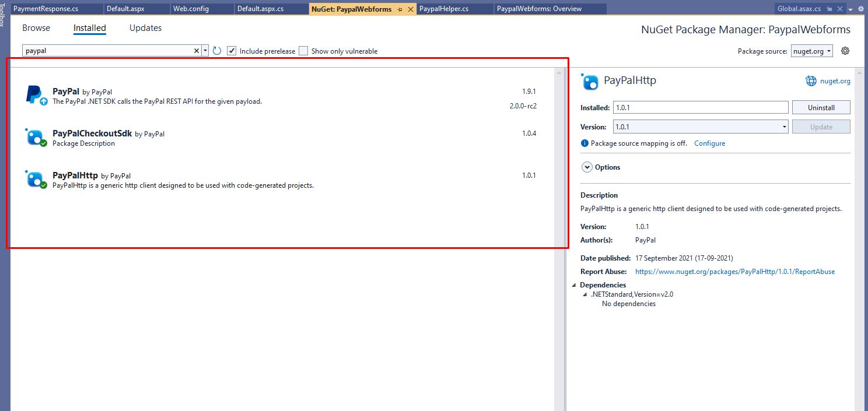Image resolution: width=868 pixels, height=411 pixels.
Task: Open the nuget.org link
Action: tap(835, 81)
